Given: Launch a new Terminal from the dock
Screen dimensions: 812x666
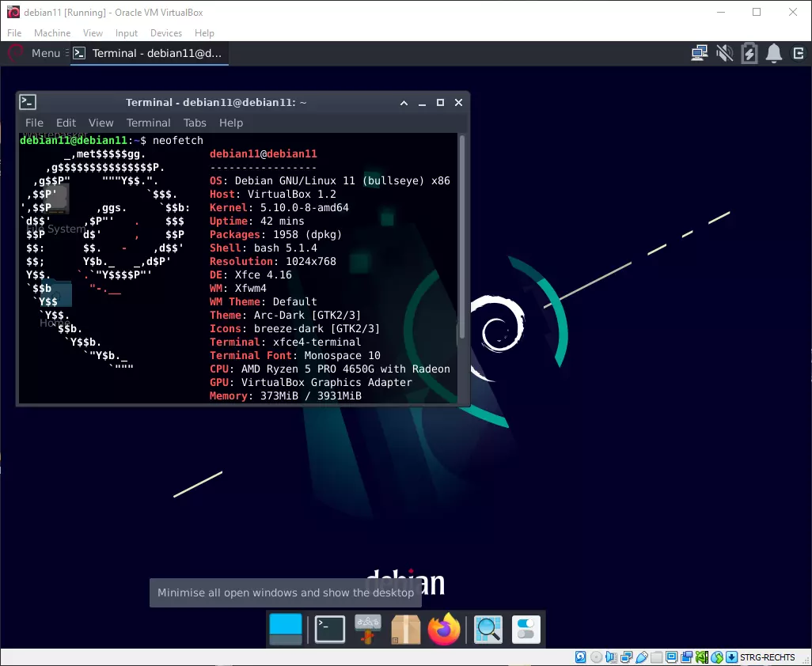Looking at the screenshot, I should 328,629.
